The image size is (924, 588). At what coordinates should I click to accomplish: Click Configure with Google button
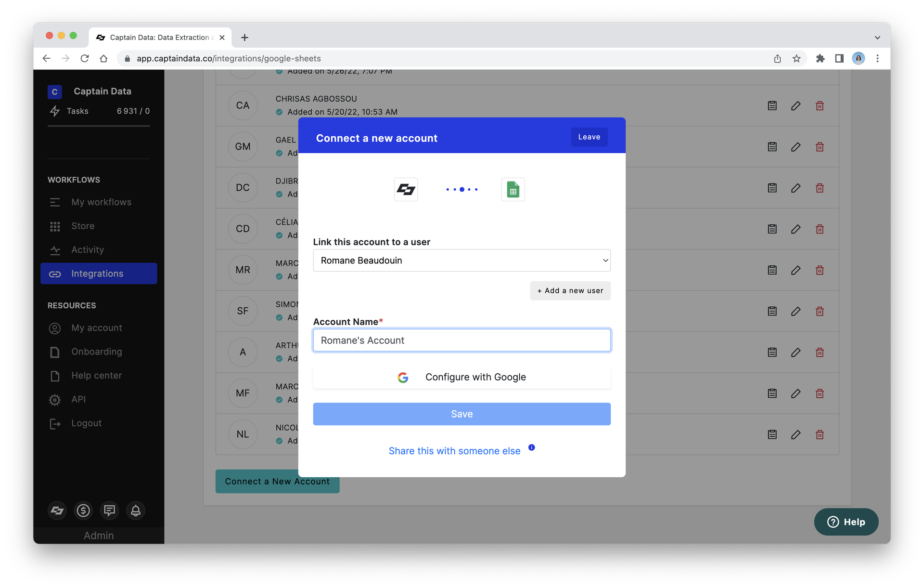coord(462,377)
